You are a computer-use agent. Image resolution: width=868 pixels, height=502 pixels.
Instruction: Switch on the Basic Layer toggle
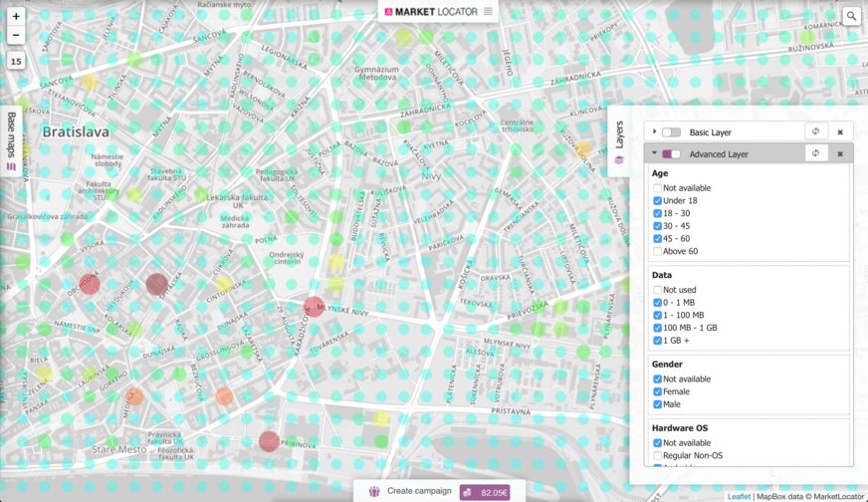click(x=671, y=132)
